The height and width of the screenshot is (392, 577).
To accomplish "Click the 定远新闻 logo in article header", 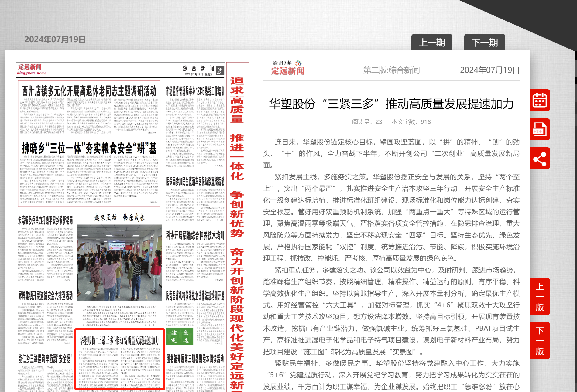I will pos(287,68).
